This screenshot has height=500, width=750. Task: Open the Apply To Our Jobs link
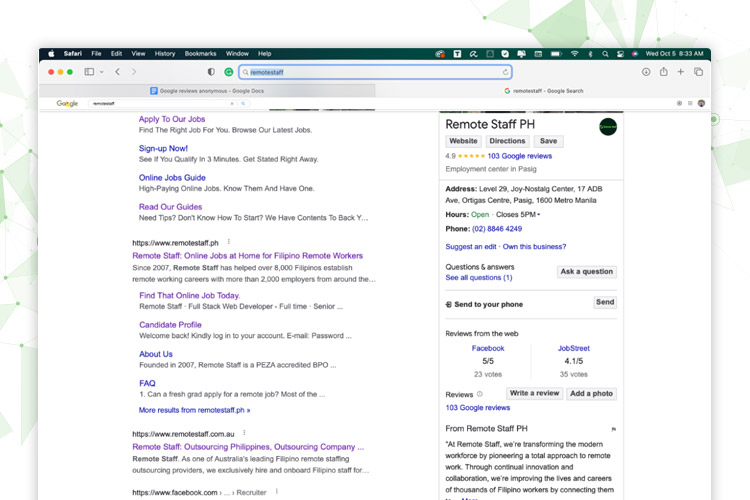tap(172, 119)
